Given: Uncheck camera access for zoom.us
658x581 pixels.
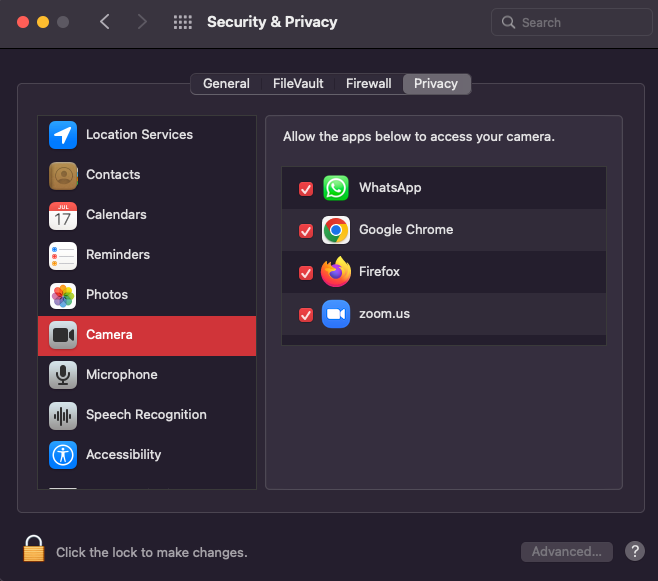Looking at the screenshot, I should [x=306, y=315].
